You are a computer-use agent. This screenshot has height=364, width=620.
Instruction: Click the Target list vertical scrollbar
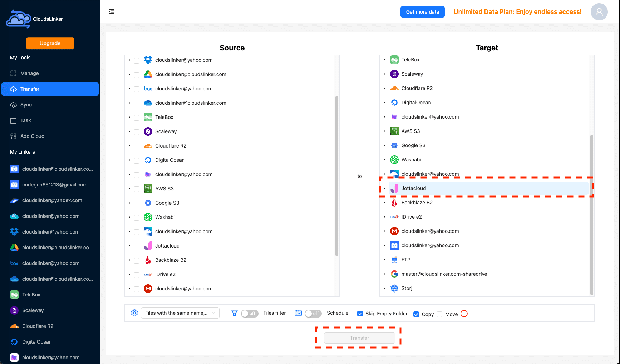click(x=592, y=215)
